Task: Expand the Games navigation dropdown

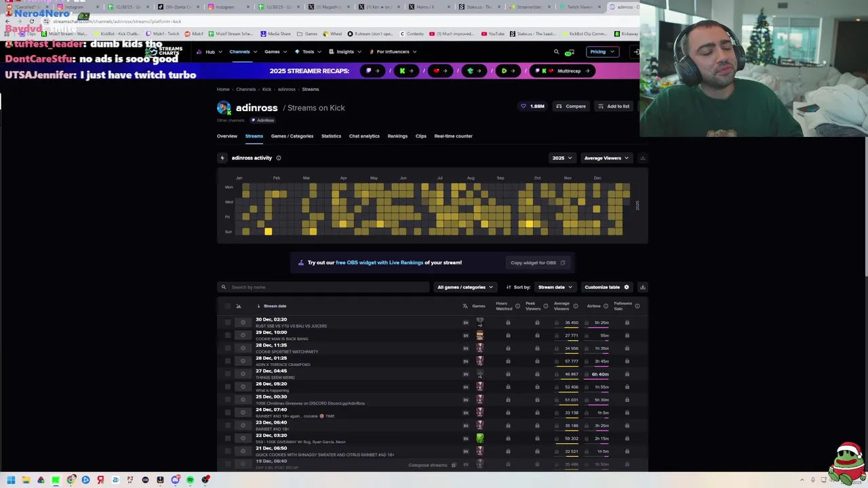Action: point(275,52)
